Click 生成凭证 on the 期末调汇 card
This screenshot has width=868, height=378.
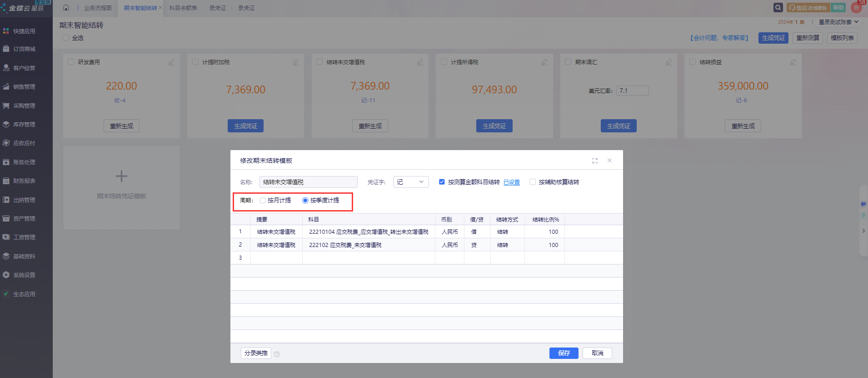pos(619,126)
